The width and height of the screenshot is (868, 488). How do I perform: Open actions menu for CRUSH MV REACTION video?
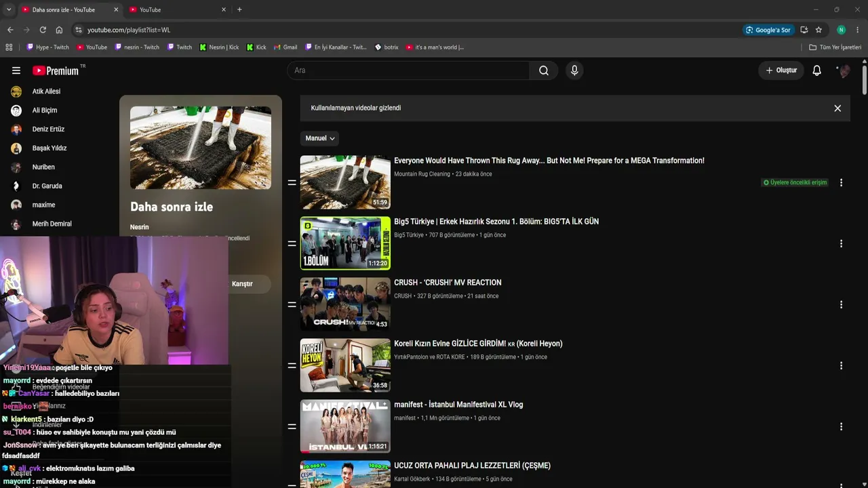coord(841,304)
